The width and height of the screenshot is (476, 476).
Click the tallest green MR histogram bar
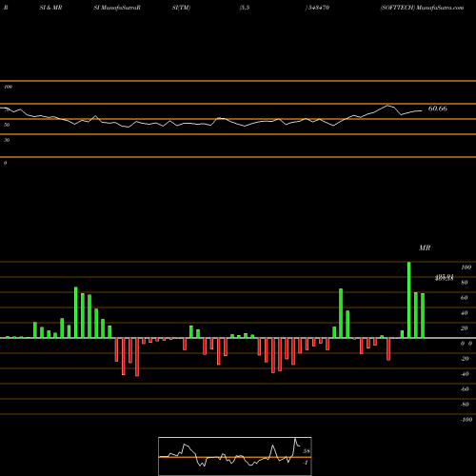[409, 300]
